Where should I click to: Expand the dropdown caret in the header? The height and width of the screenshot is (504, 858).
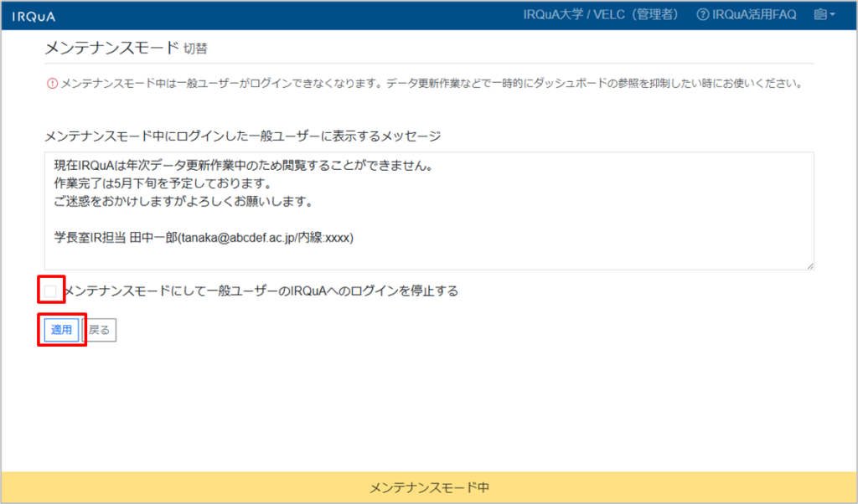pyautogui.click(x=832, y=15)
